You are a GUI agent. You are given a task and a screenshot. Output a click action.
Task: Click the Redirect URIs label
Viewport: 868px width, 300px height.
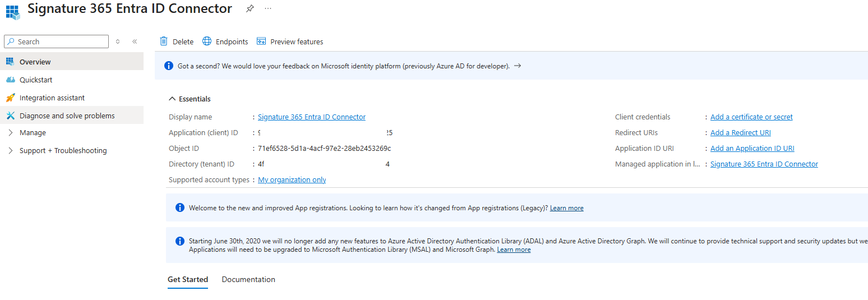(636, 133)
